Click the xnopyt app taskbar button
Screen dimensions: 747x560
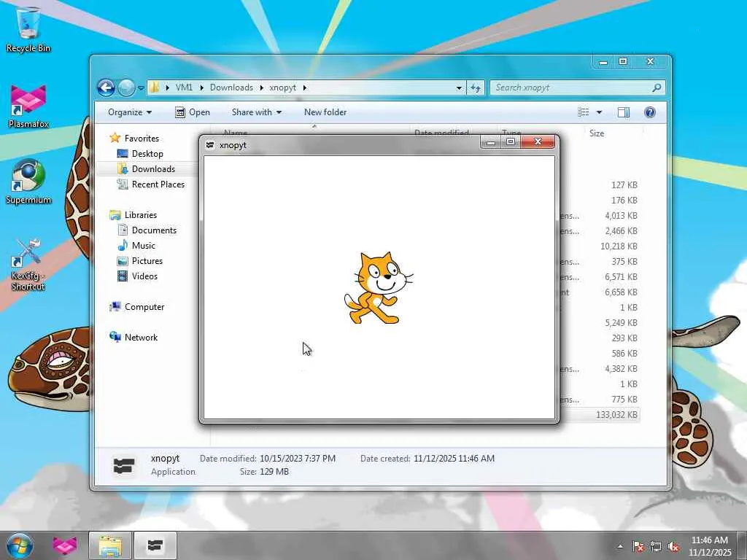pos(155,545)
